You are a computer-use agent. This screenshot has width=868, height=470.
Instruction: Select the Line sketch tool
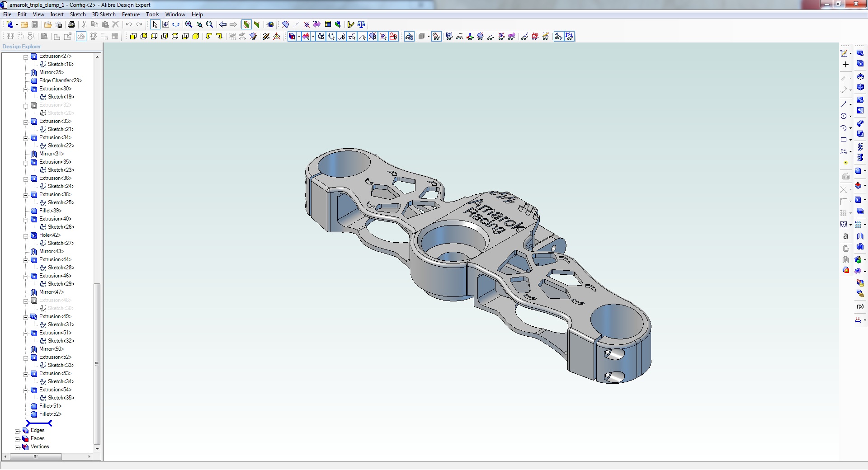click(844, 104)
